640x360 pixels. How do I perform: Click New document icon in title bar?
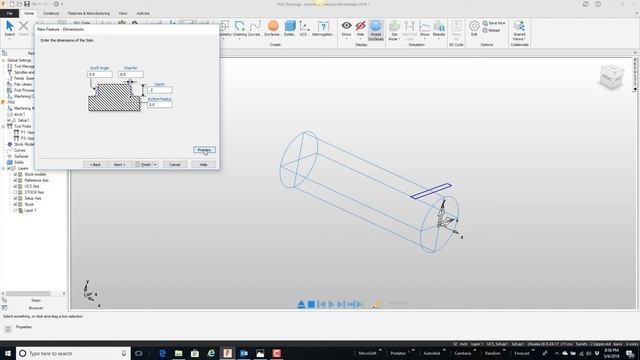[12, 4]
